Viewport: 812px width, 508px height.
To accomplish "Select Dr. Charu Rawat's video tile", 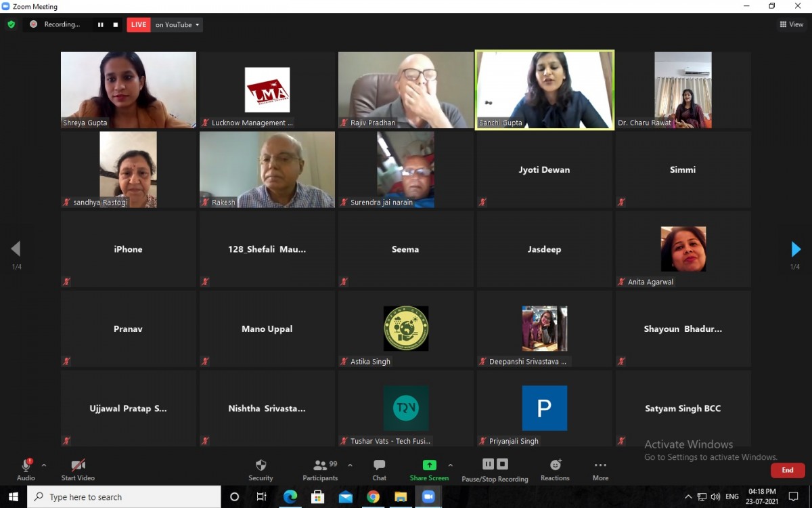I will (683, 90).
